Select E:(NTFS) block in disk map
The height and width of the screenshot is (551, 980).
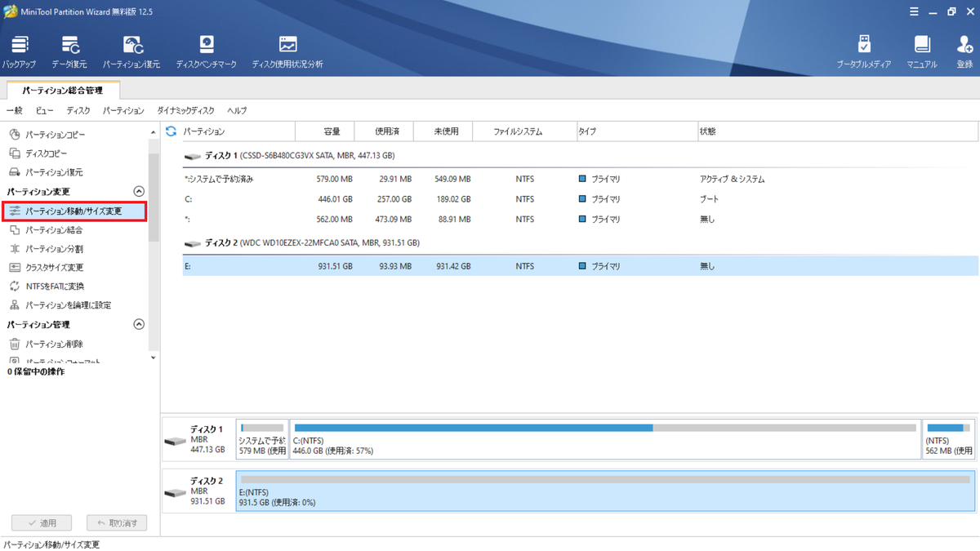point(605,491)
